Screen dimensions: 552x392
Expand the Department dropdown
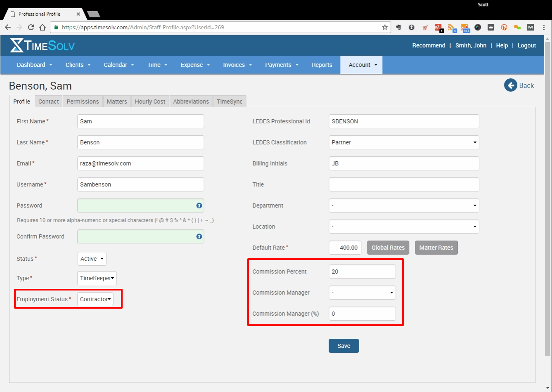tap(404, 205)
